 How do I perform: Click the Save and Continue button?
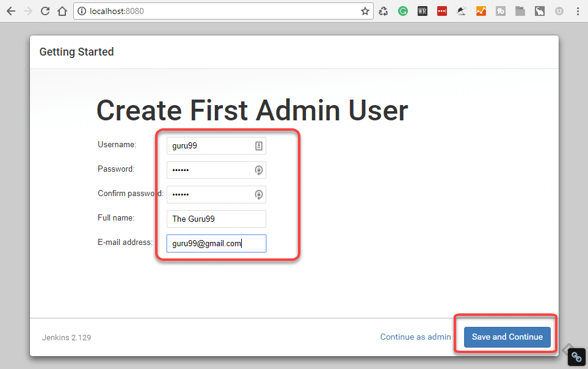[x=507, y=337]
